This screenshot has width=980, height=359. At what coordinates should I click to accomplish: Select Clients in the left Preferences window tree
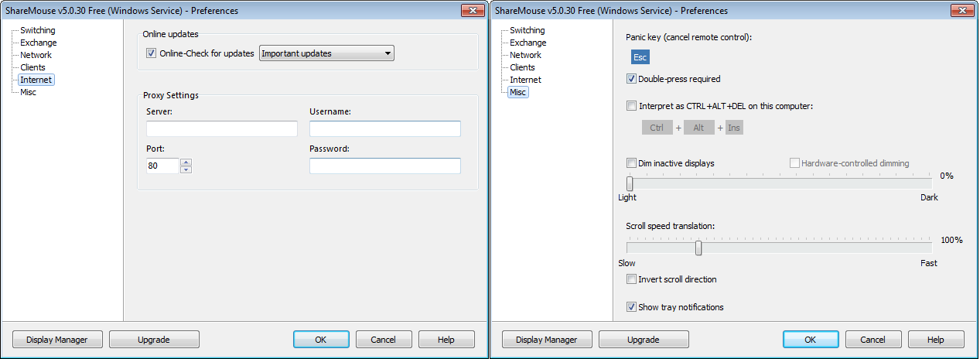click(32, 67)
